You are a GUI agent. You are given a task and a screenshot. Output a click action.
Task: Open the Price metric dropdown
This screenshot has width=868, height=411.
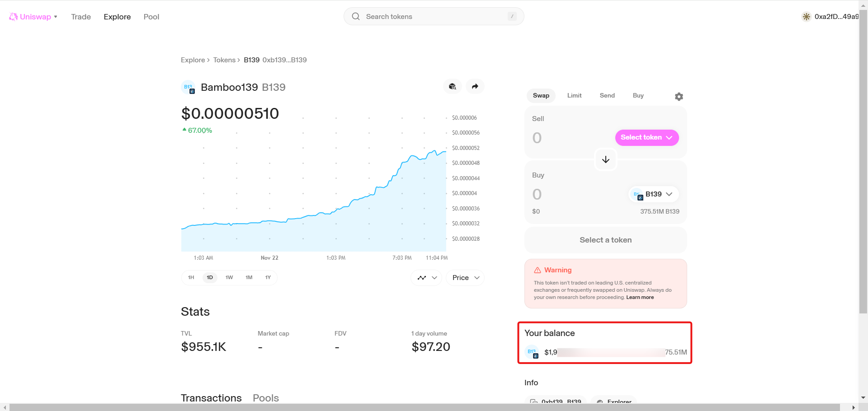(465, 278)
